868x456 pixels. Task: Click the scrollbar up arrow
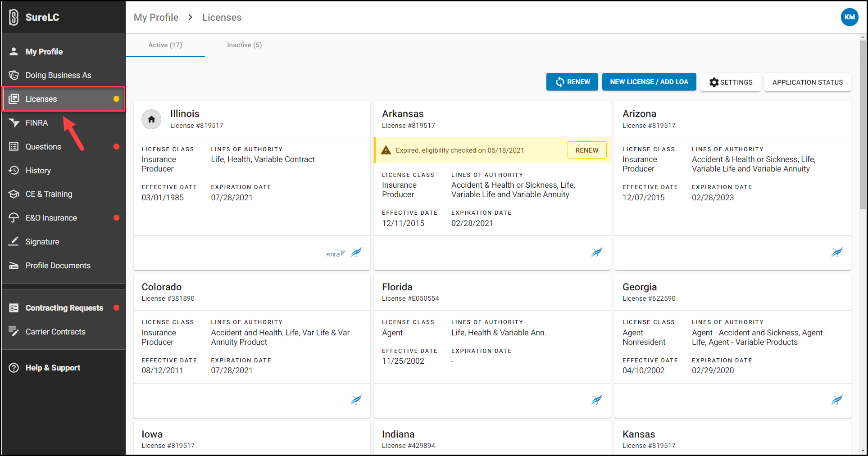pyautogui.click(x=863, y=37)
